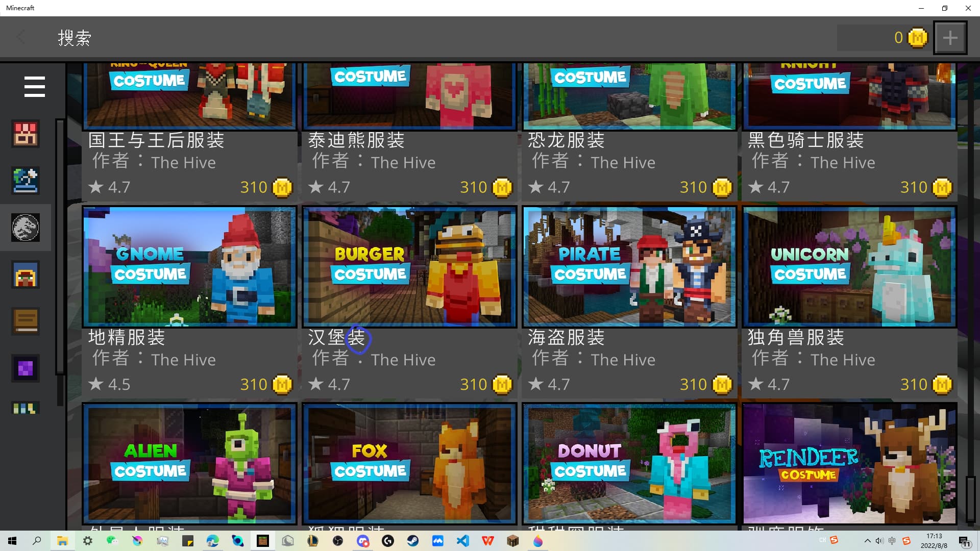
Task: Click the coin icon on 黑色骑士服装 price
Action: tap(942, 187)
